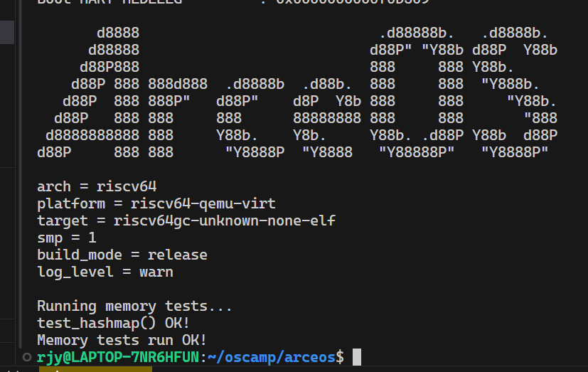Screen dimensions: 588x372
Task: Click the ~/oscamp/arceos path in the prompt
Action: click(272, 357)
